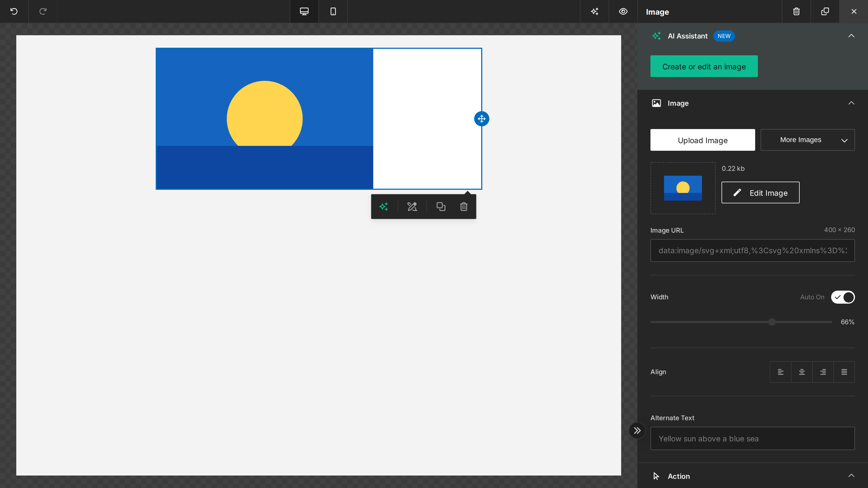Click the magic wand edit icon in floating toolbar
This screenshot has width=868, height=488.
412,206
